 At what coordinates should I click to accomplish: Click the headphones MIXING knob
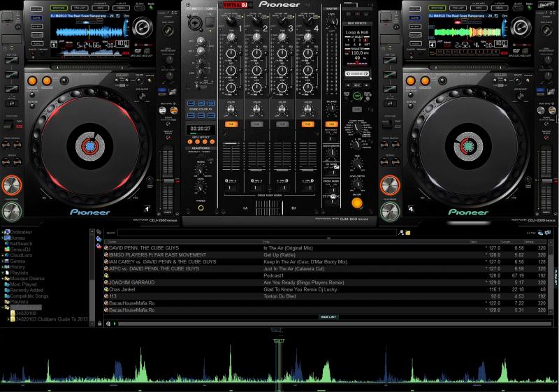click(201, 170)
